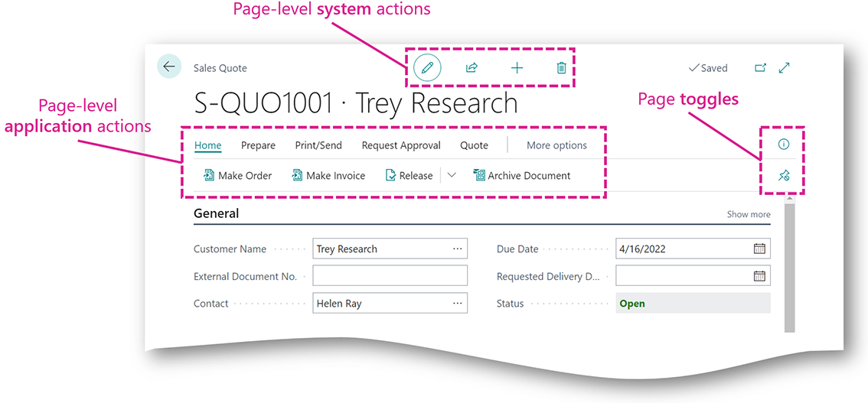Open the Due Date calendar picker
This screenshot has width=868, height=403.
point(759,249)
